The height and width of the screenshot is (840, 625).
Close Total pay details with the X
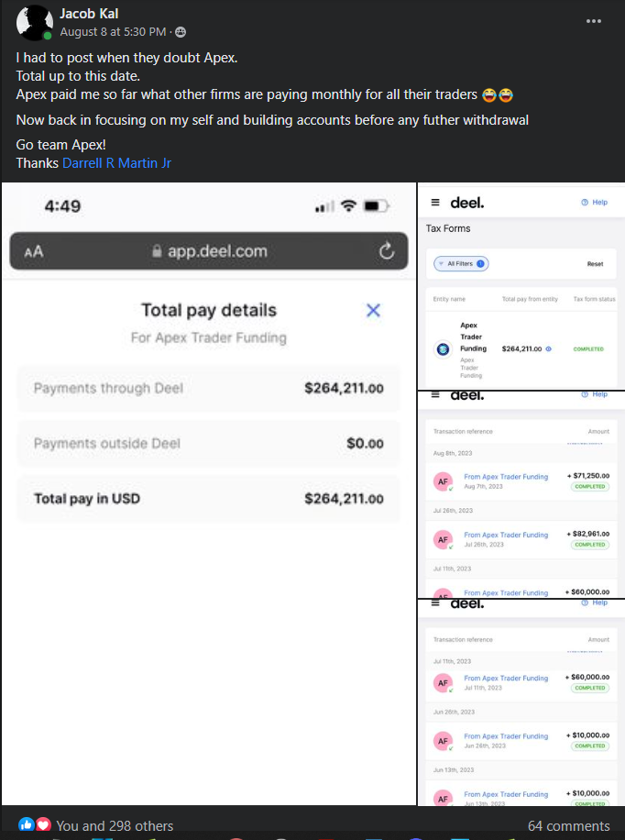(x=373, y=310)
